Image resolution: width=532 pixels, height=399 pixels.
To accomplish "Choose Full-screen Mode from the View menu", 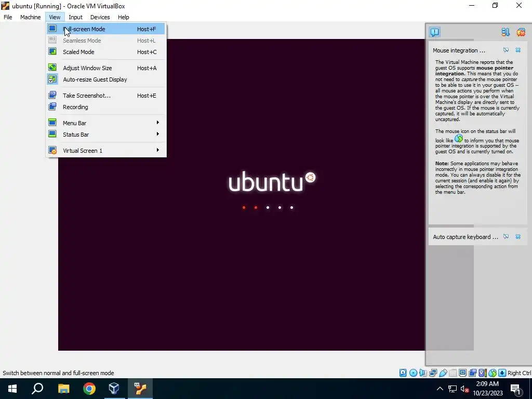I will click(105, 29).
